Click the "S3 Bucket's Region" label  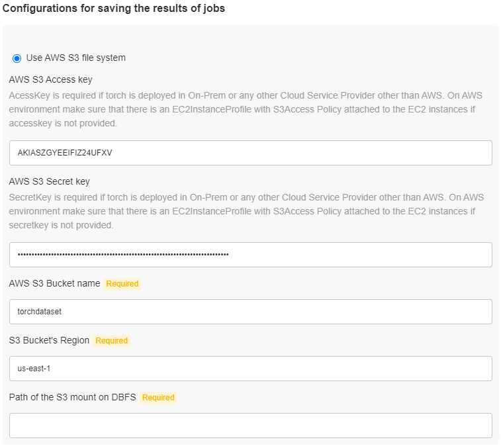(x=49, y=340)
